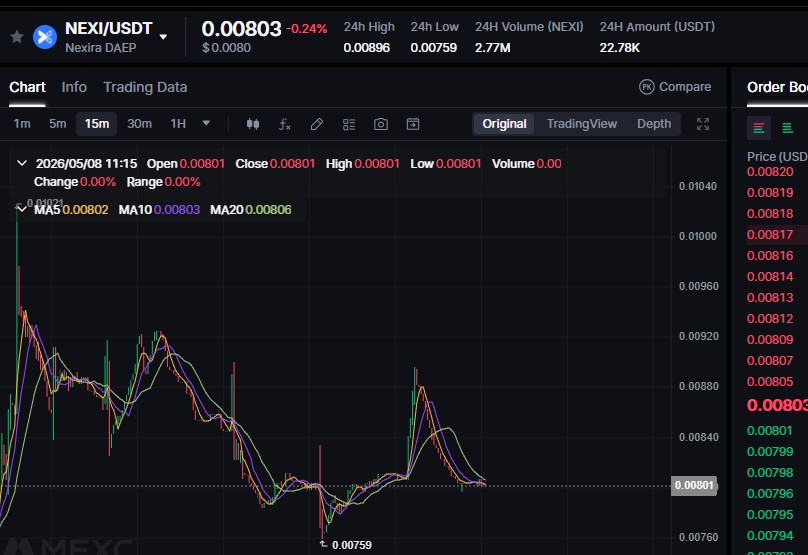This screenshot has width=808, height=555.
Task: Select the 1H timeframe
Action: (178, 124)
